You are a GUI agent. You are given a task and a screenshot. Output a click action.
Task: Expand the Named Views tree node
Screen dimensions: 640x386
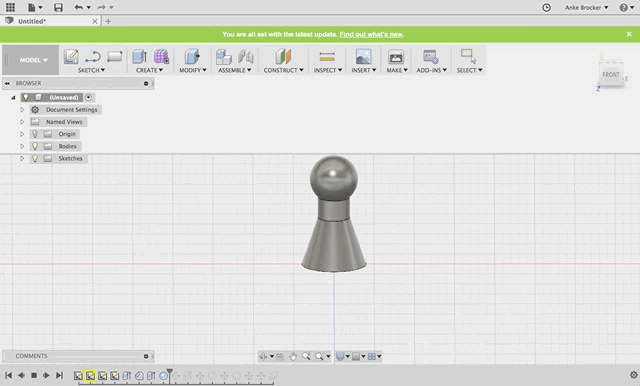(x=22, y=122)
